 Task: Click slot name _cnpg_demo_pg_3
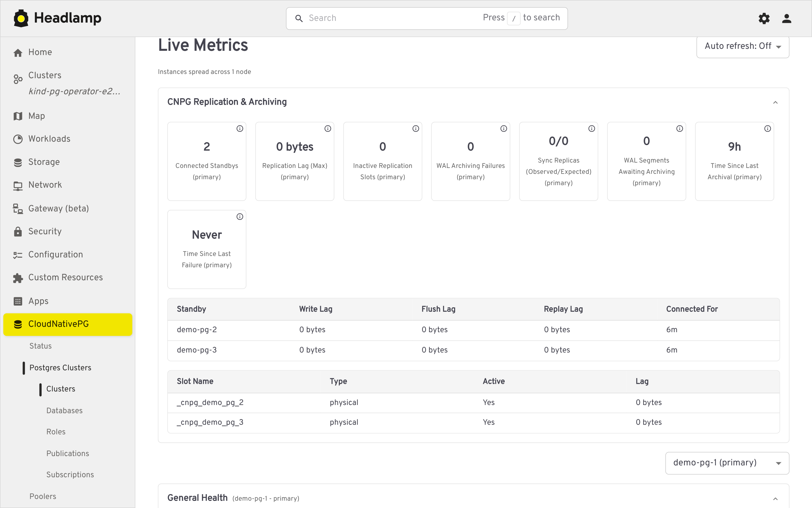[210, 422]
